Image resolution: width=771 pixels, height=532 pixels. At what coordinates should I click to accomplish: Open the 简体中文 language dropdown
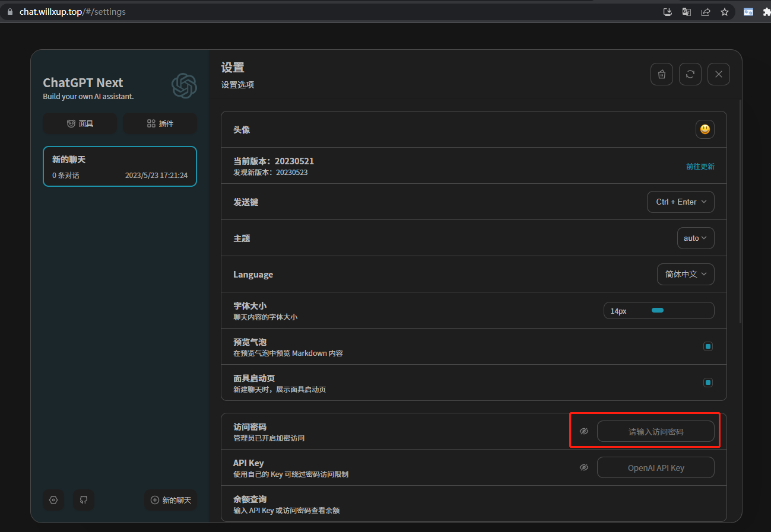click(x=686, y=274)
